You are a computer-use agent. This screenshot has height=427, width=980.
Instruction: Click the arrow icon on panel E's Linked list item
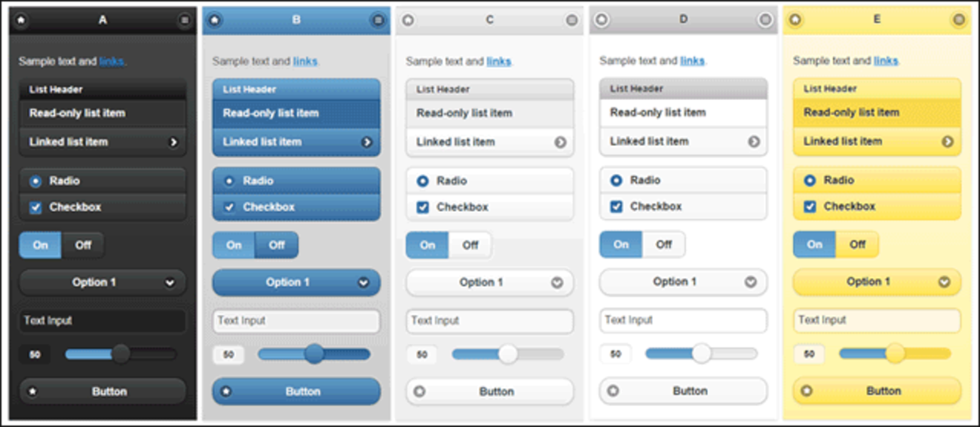tap(948, 142)
